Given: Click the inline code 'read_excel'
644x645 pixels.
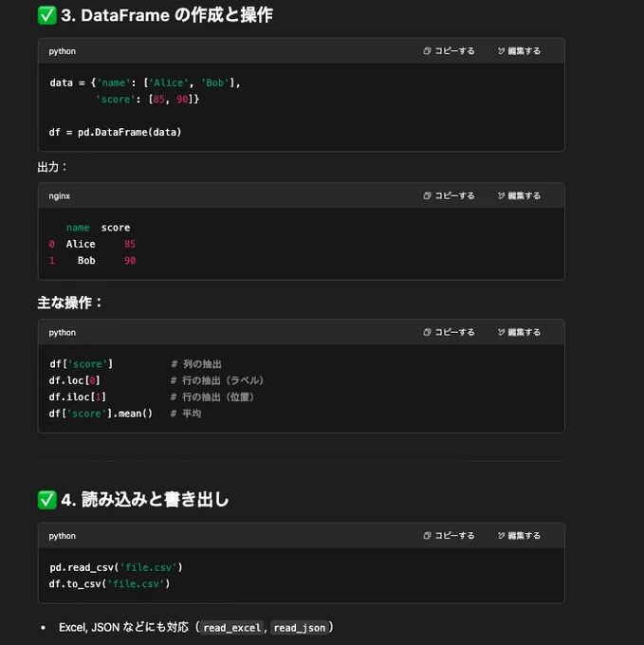Looking at the screenshot, I should (232, 628).
